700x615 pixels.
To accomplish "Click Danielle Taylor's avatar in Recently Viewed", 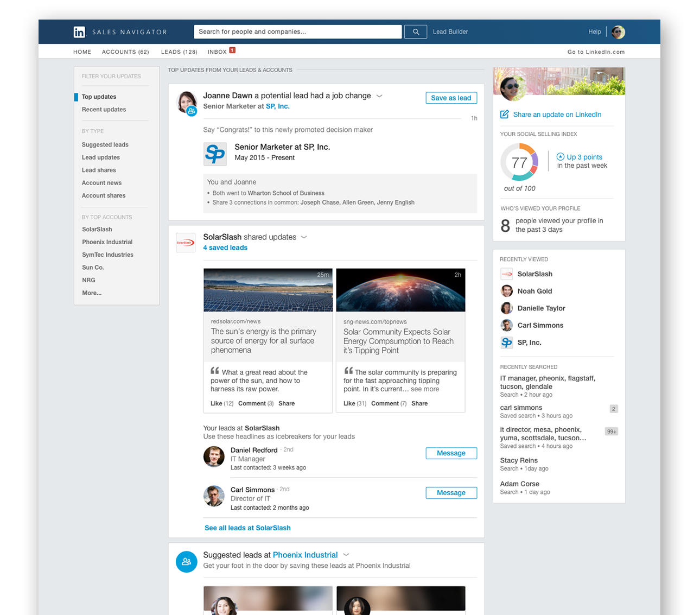I will pos(507,308).
